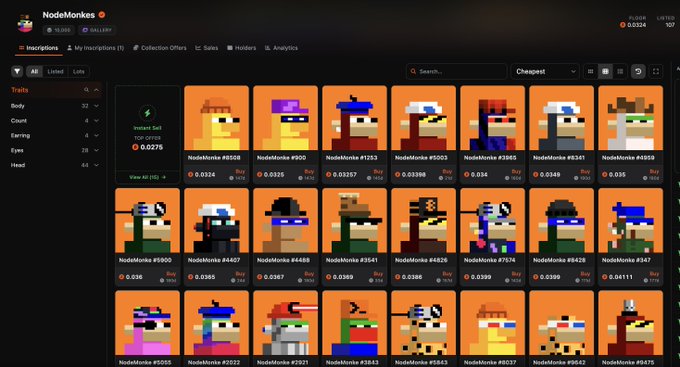Click the refresh listings icon
The height and width of the screenshot is (367, 680).
point(638,71)
